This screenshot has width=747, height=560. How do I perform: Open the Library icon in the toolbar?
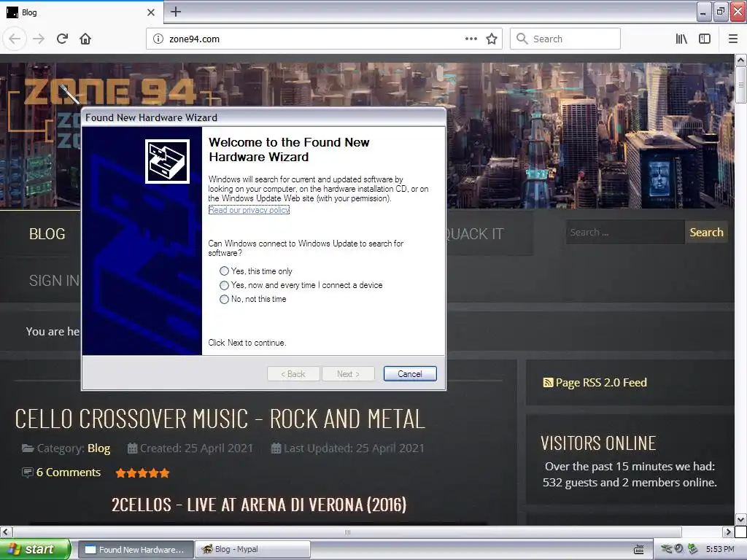click(681, 39)
